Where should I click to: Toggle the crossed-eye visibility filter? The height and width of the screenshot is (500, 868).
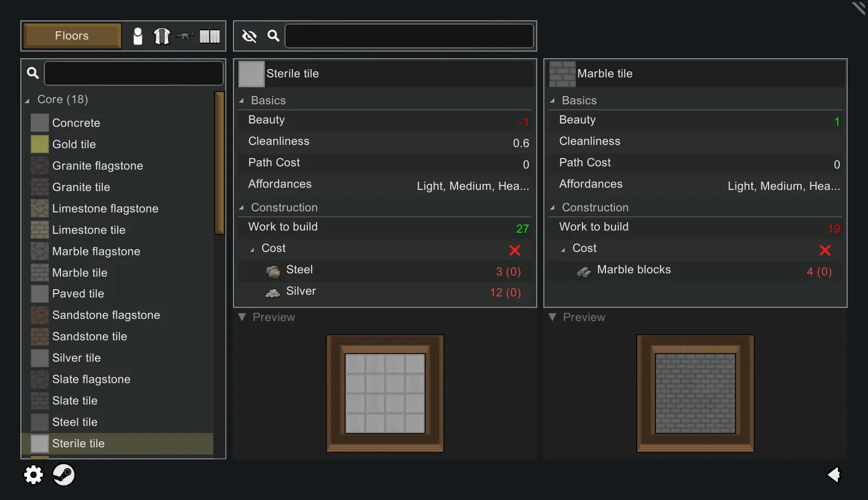tap(249, 36)
